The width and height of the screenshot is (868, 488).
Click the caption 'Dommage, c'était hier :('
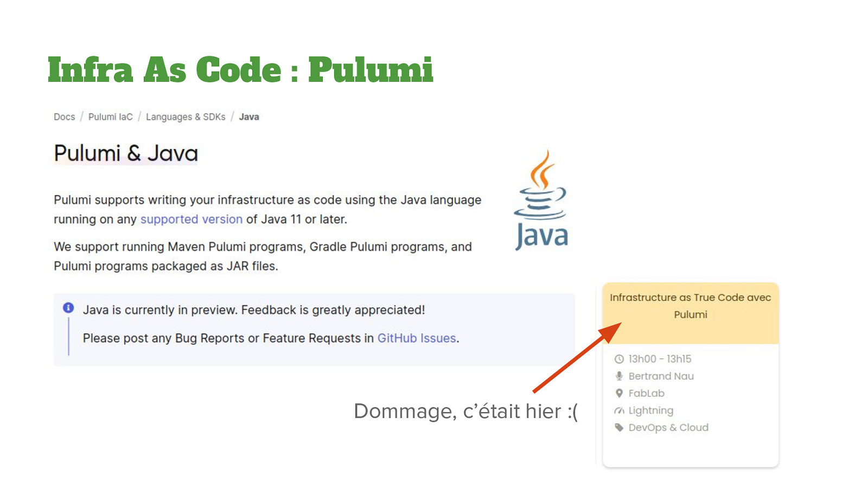tap(466, 411)
